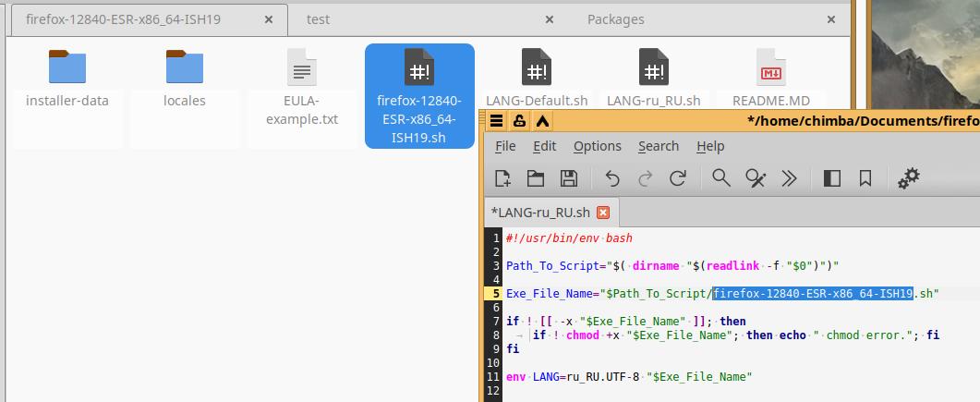Save the file with the floppy icon

569,178
